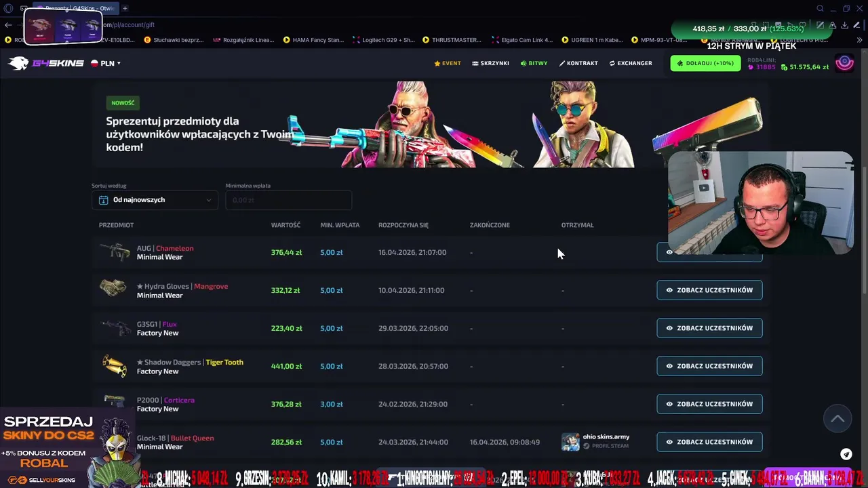Image resolution: width=868 pixels, height=488 pixels.
Task: Click the calendar icon in sort dropdown
Action: (x=104, y=200)
